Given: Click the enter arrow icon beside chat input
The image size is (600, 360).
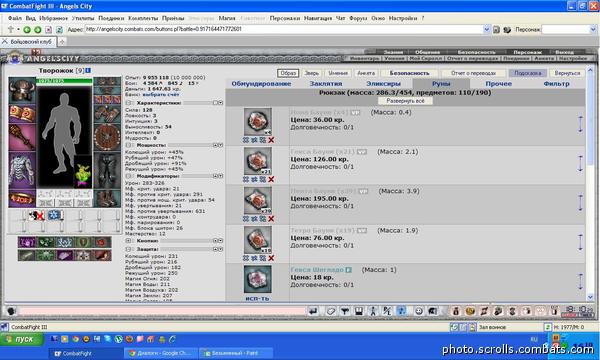Looking at the screenshot, I should coord(313,311).
